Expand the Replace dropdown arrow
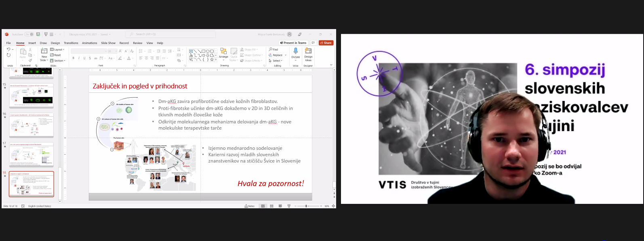 286,55
